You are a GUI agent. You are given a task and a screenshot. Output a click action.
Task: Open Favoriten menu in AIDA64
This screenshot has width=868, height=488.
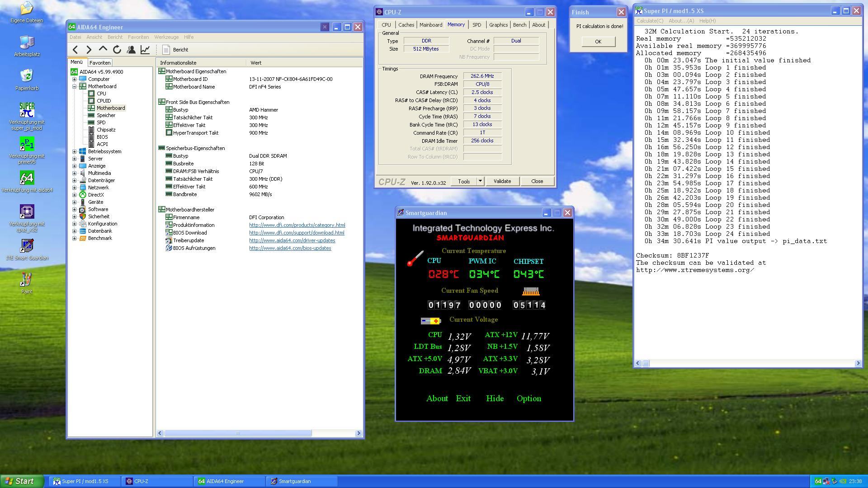[x=138, y=37]
